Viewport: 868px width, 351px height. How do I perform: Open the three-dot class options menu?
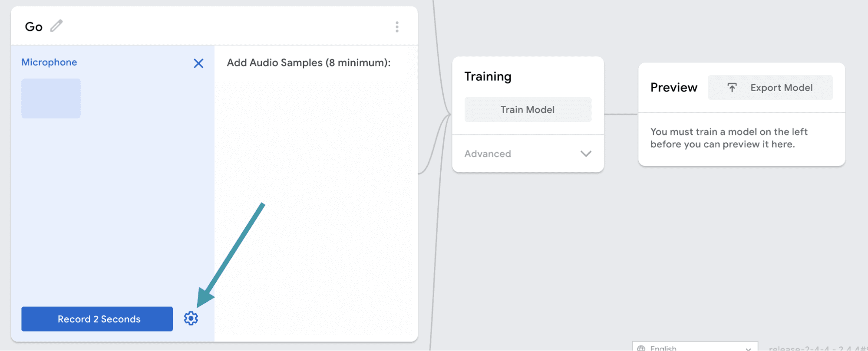click(397, 27)
